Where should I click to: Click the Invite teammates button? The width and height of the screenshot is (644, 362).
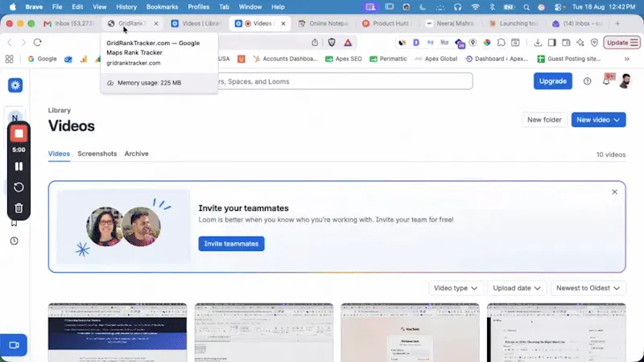point(231,244)
